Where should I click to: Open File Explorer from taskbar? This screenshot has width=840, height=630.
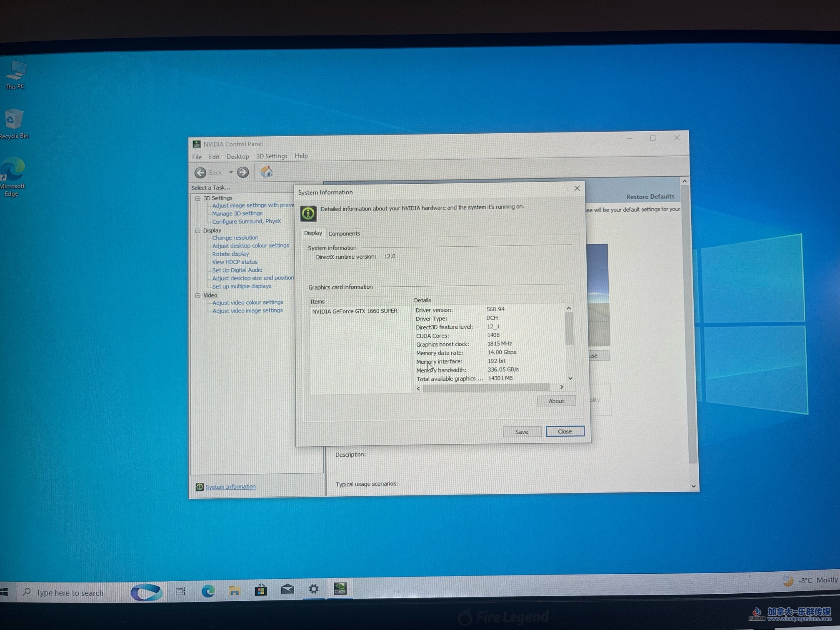coord(235,590)
